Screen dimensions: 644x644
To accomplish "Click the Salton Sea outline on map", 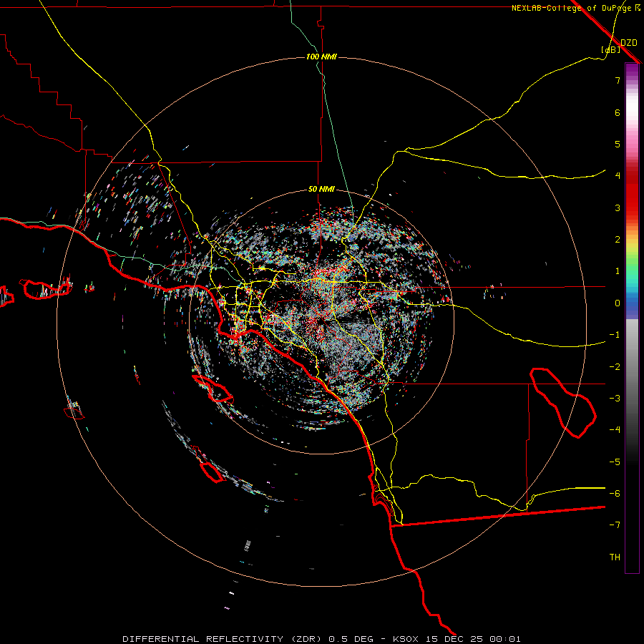I will 563,403.
